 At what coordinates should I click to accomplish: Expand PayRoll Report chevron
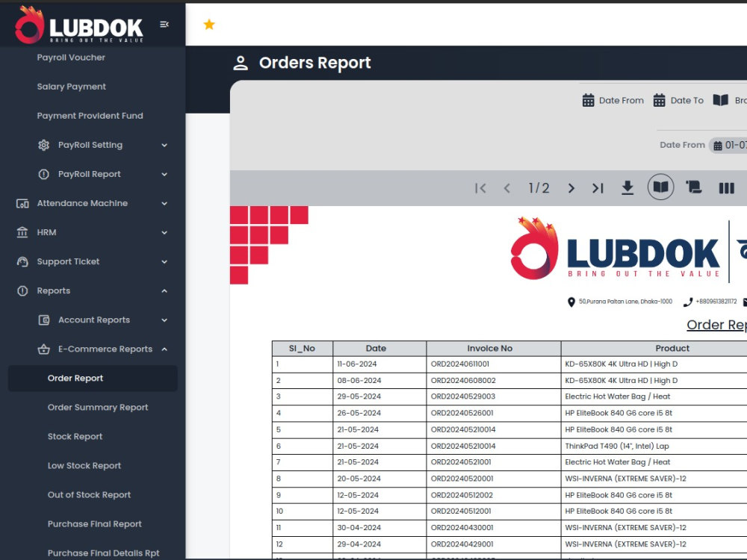164,174
